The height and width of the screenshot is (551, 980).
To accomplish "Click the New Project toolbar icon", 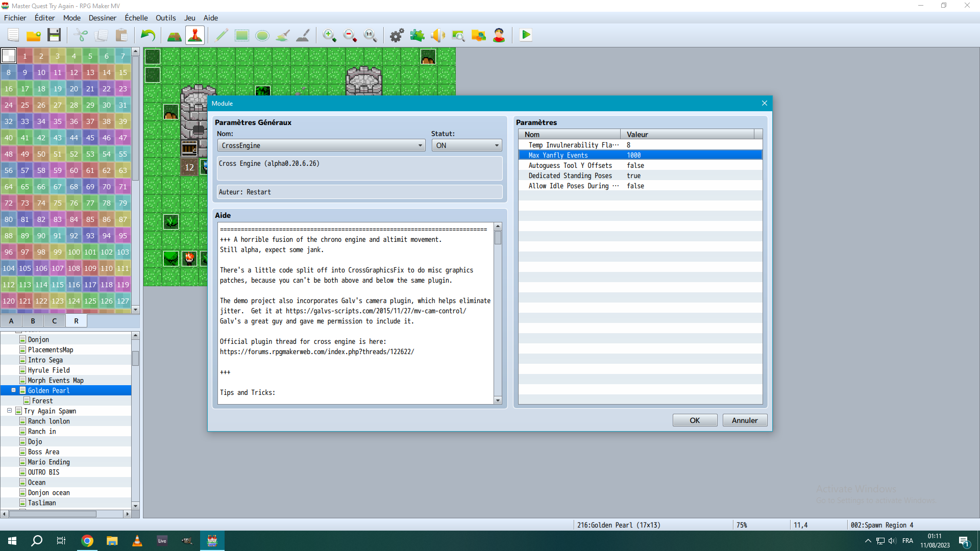I will tap(13, 35).
